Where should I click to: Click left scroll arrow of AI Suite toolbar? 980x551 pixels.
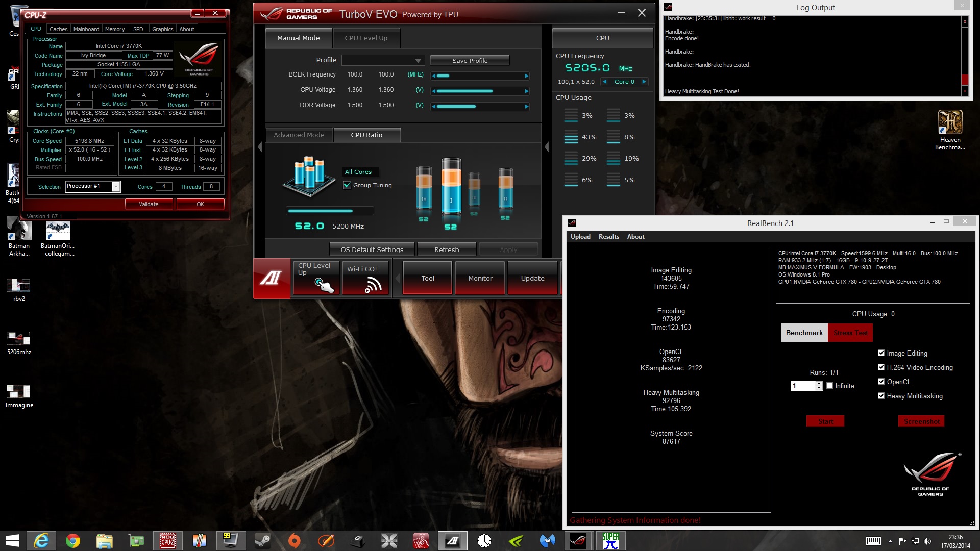[x=398, y=279]
